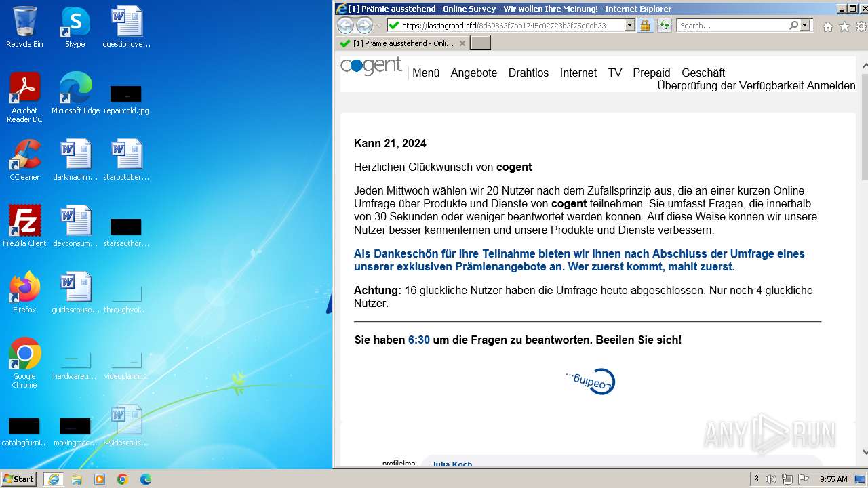The width and height of the screenshot is (868, 488).
Task: Open Chrome from the taskbar
Action: coord(123,479)
